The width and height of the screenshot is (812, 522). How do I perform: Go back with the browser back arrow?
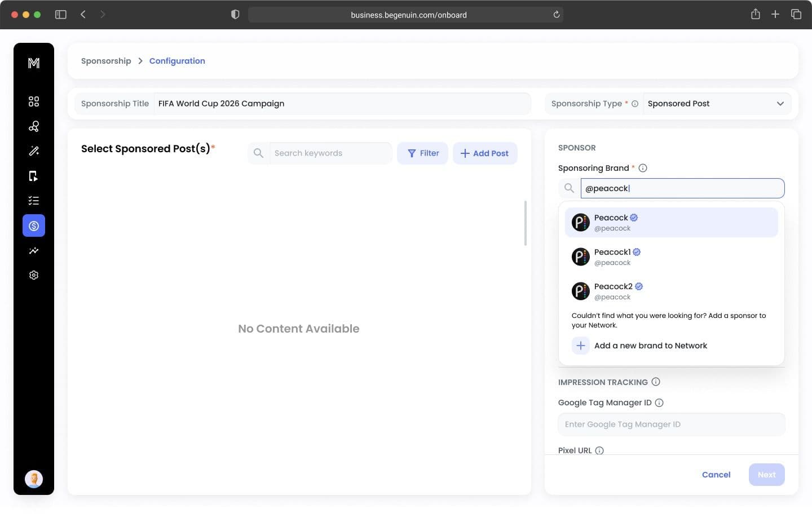click(83, 15)
